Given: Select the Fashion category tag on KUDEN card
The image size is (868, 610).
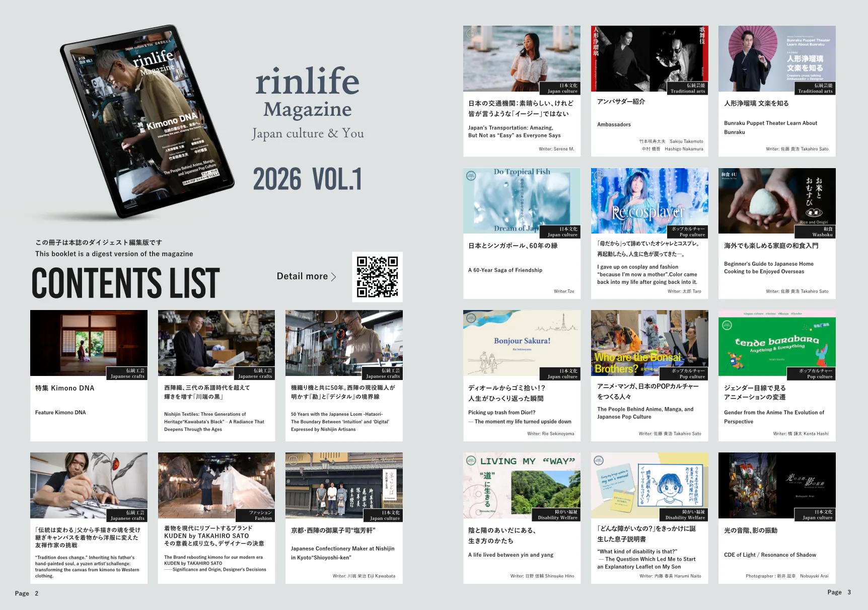Looking at the screenshot, I should (x=255, y=515).
